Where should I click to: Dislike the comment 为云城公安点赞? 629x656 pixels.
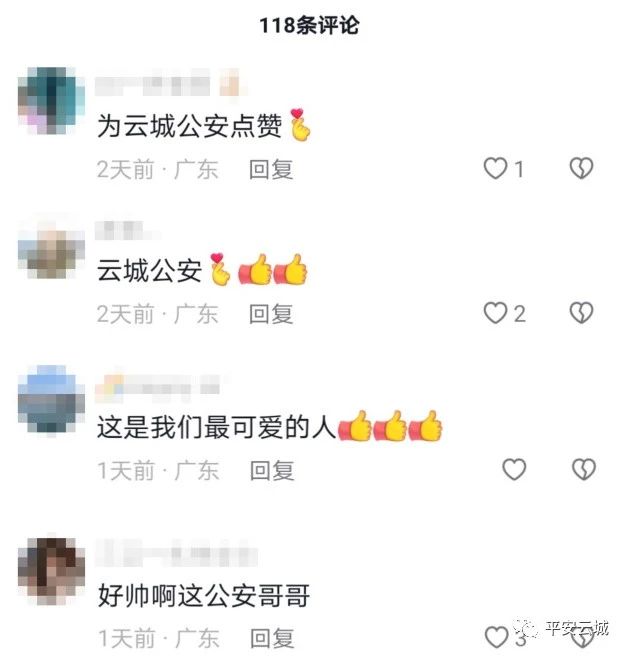581,168
